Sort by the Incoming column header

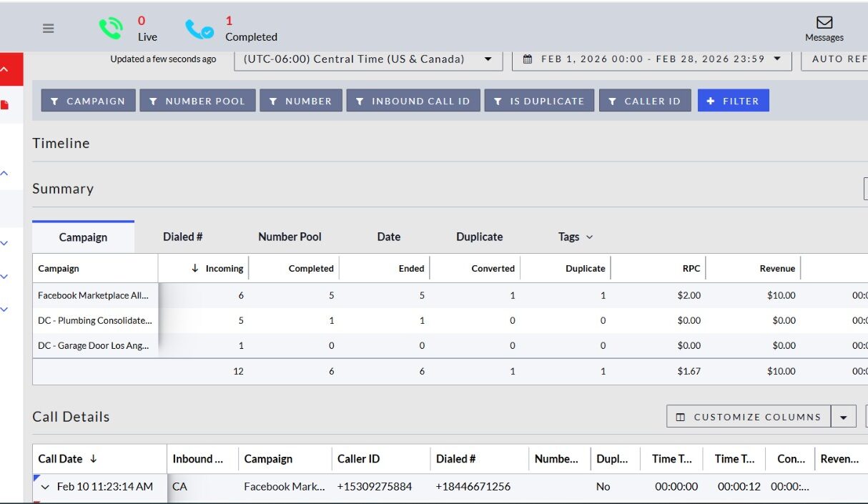217,269
